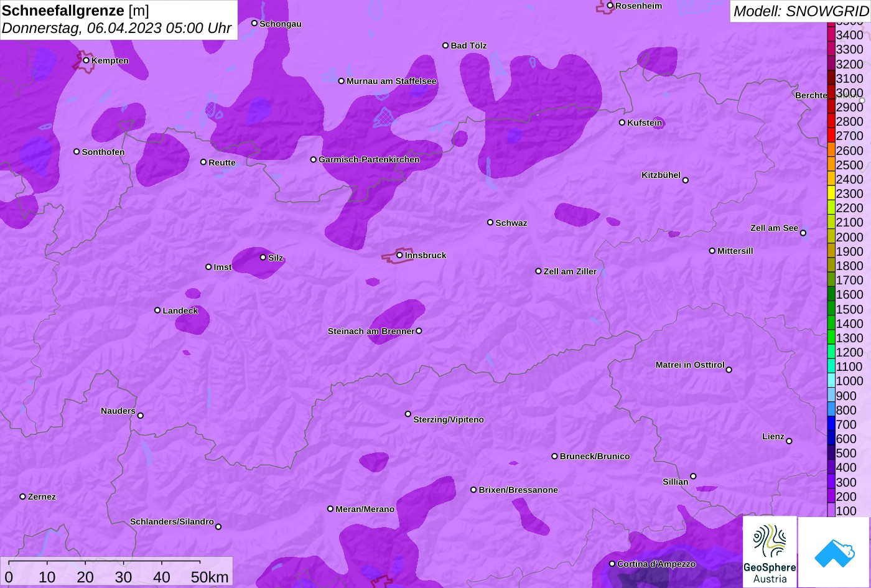Select the Imst location marker
Screen dimensions: 871x588
point(208,267)
